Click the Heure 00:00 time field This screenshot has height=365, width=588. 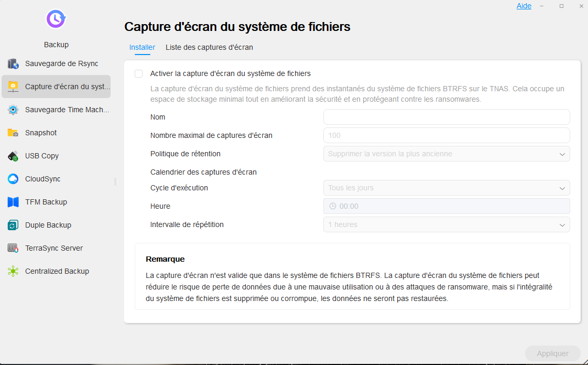(447, 206)
